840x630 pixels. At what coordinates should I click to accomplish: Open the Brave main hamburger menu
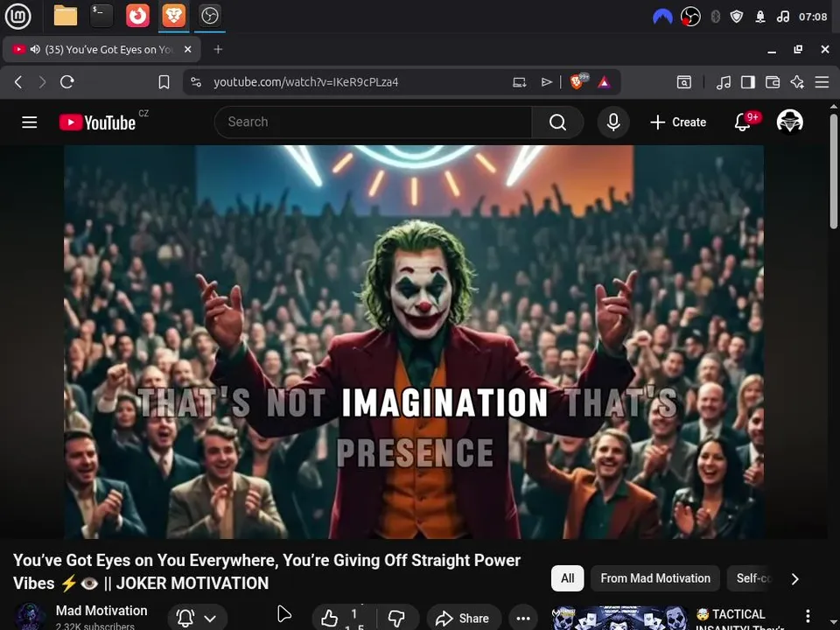tap(822, 82)
